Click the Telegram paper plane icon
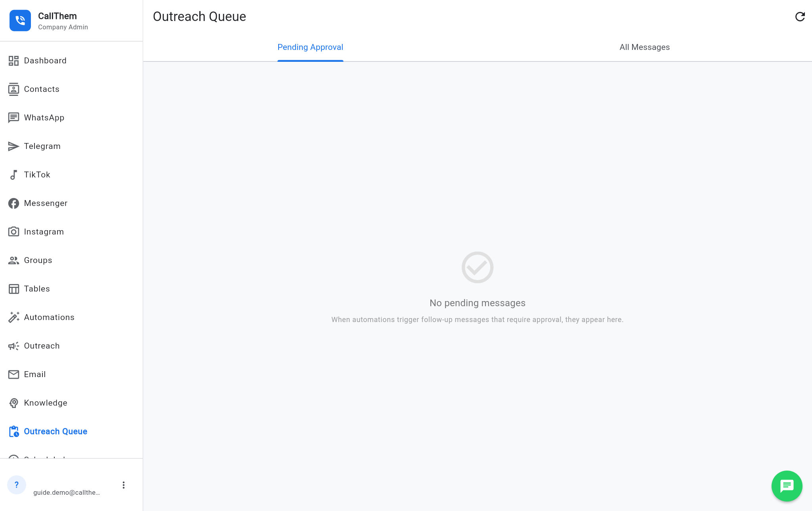The width and height of the screenshot is (812, 511). coord(13,146)
